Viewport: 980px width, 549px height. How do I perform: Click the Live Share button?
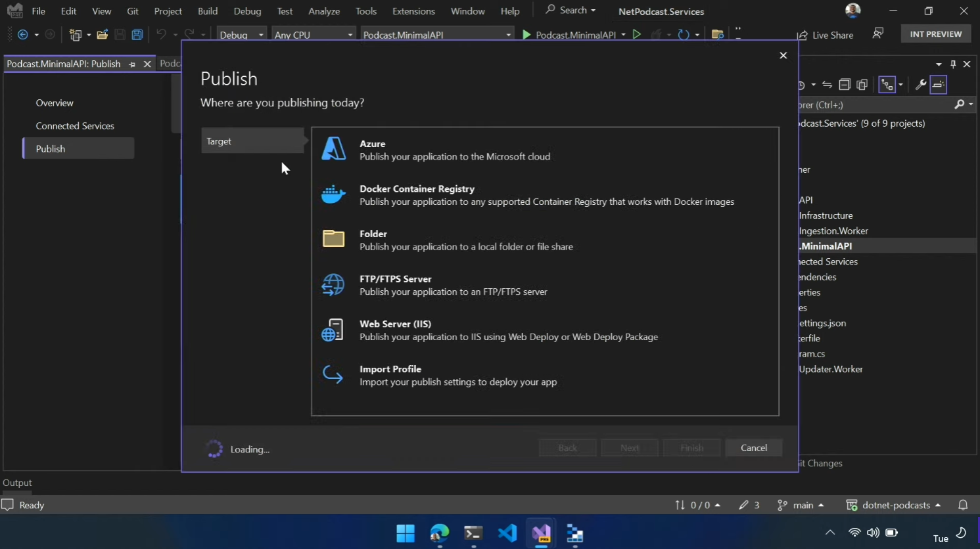coord(825,35)
